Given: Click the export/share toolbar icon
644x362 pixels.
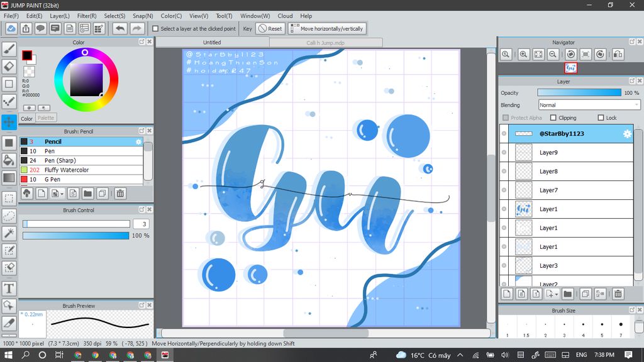Looking at the screenshot, I should pyautogui.click(x=26, y=28).
